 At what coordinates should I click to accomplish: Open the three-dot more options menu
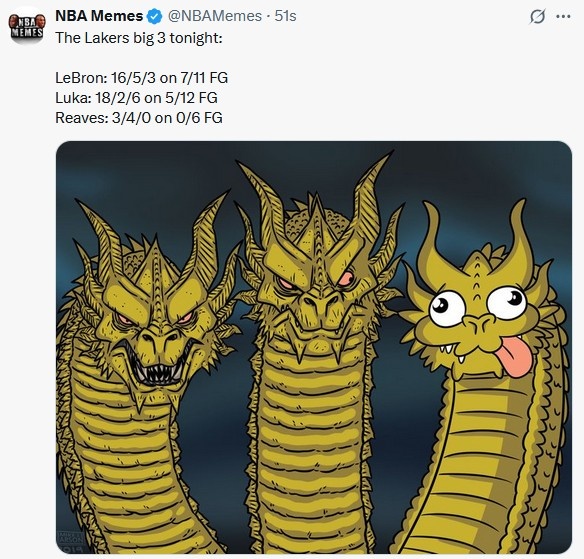563,16
